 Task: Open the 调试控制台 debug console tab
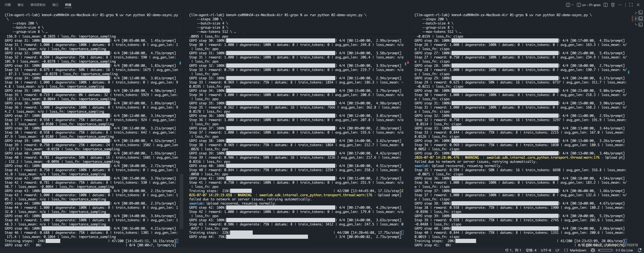point(38,5)
